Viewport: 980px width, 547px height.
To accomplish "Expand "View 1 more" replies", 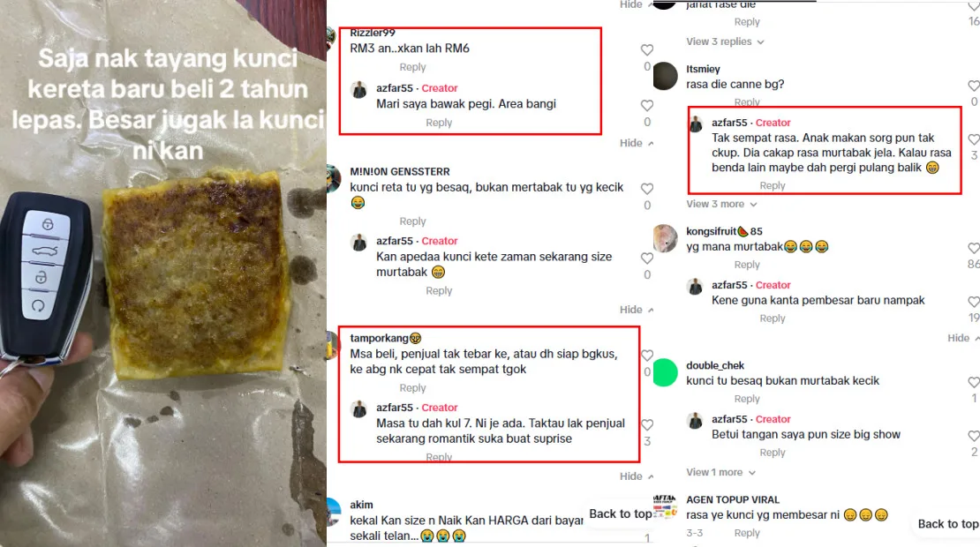I will click(720, 473).
